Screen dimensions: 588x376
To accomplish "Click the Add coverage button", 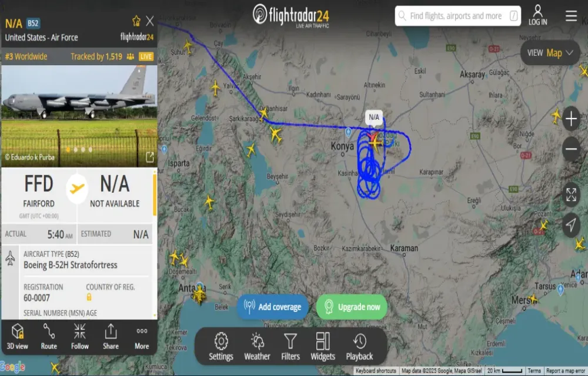I will click(273, 307).
